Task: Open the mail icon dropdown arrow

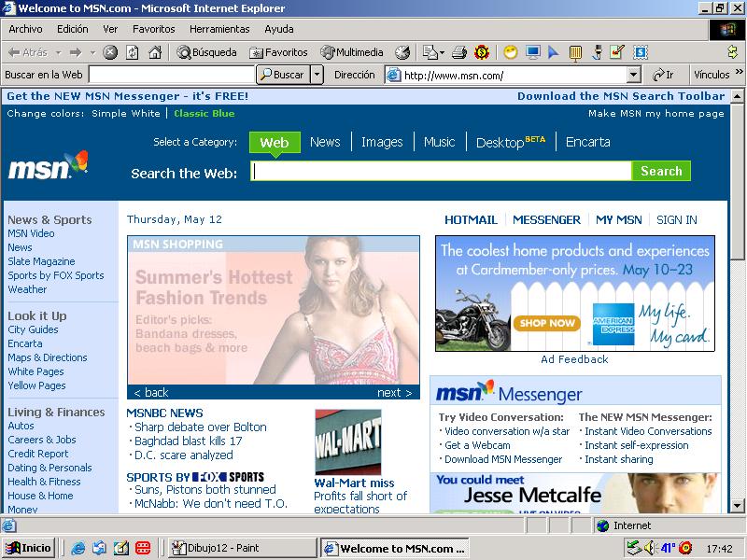Action: 442,52
